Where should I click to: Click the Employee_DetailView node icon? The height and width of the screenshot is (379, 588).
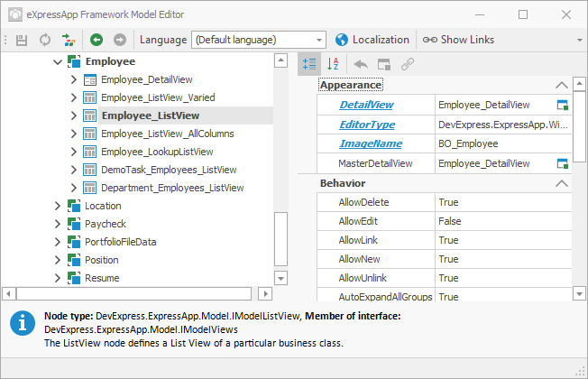point(89,80)
